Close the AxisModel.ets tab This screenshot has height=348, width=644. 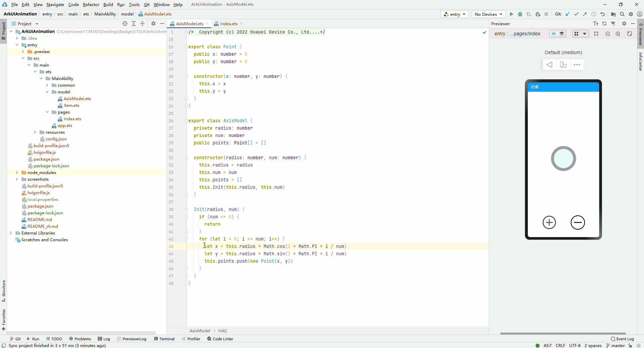click(207, 24)
